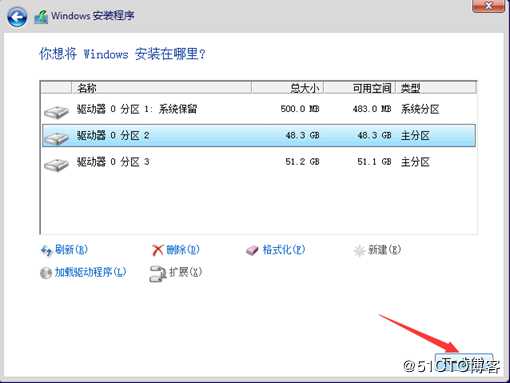
Task: Sort by 总大小 column header
Action: pos(287,88)
